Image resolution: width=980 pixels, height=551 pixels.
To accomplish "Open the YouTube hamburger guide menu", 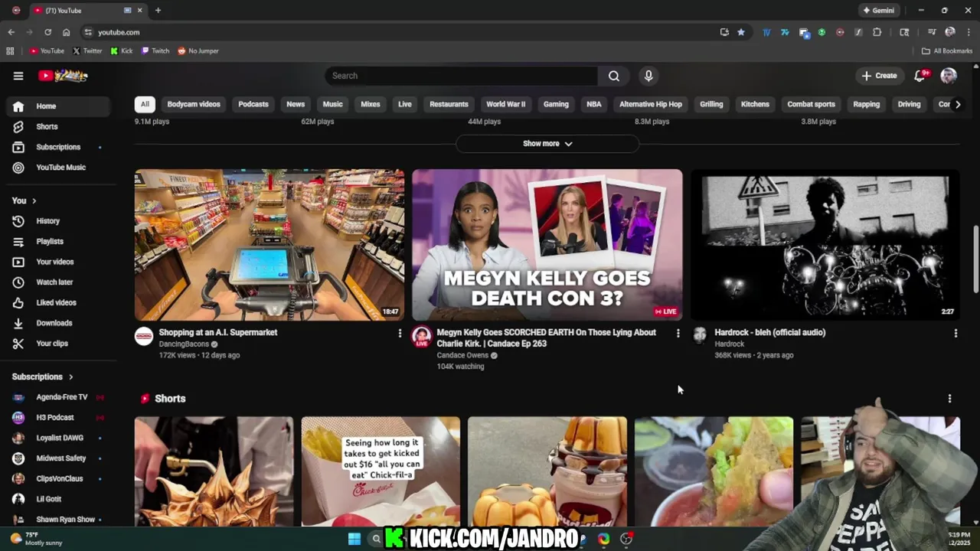I will click(18, 76).
